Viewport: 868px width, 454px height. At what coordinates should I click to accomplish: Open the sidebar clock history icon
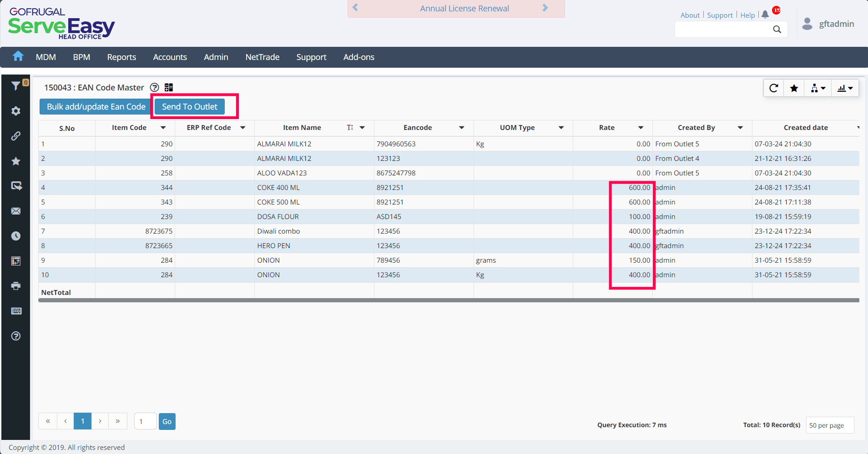(x=16, y=236)
